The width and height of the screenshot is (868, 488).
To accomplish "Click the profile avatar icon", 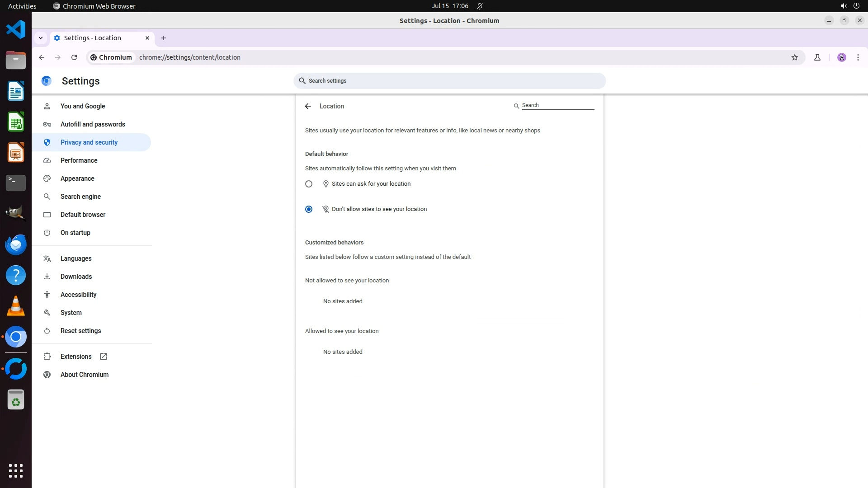I will (842, 57).
